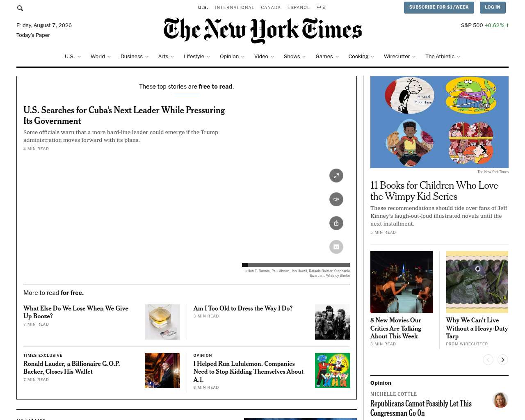Read U.S. Searches for Cuba's Next Leader

point(124,115)
